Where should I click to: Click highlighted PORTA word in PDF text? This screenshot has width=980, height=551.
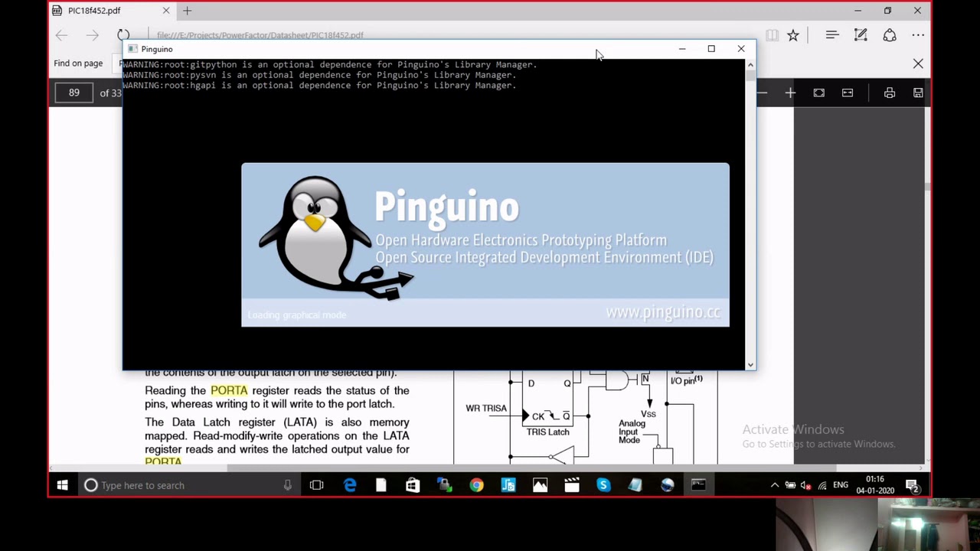click(x=229, y=390)
